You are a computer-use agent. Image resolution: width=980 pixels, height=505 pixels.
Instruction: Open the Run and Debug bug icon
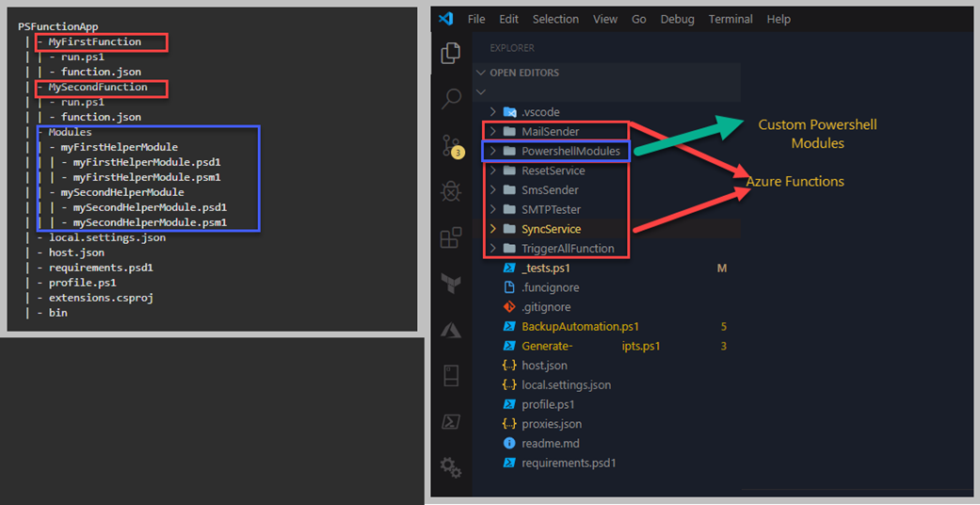451,191
